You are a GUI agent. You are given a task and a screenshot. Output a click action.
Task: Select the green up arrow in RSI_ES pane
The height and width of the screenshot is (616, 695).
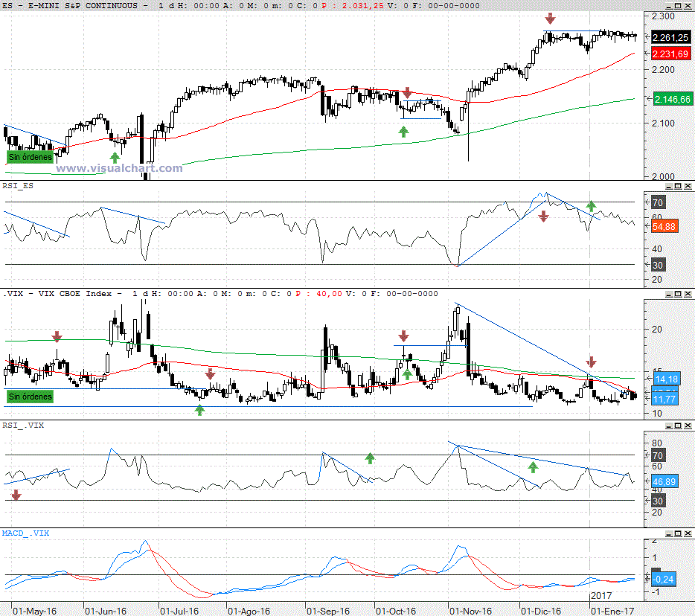click(x=591, y=205)
